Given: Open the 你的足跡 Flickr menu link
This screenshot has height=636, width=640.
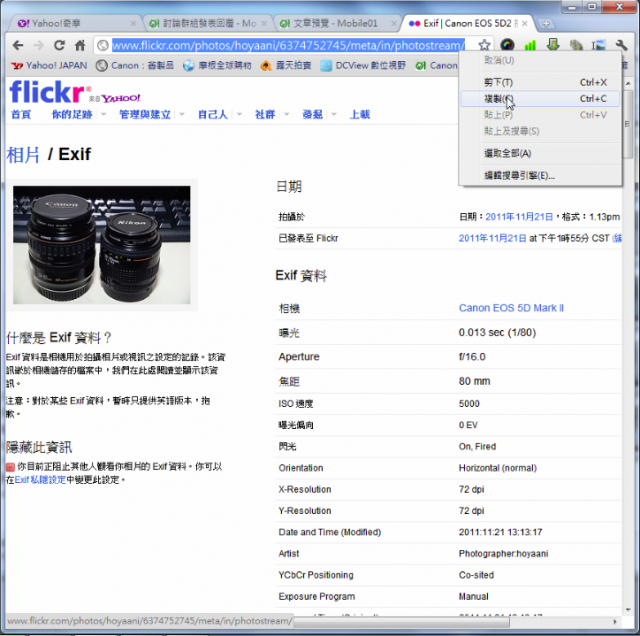Looking at the screenshot, I should click(x=72, y=114).
